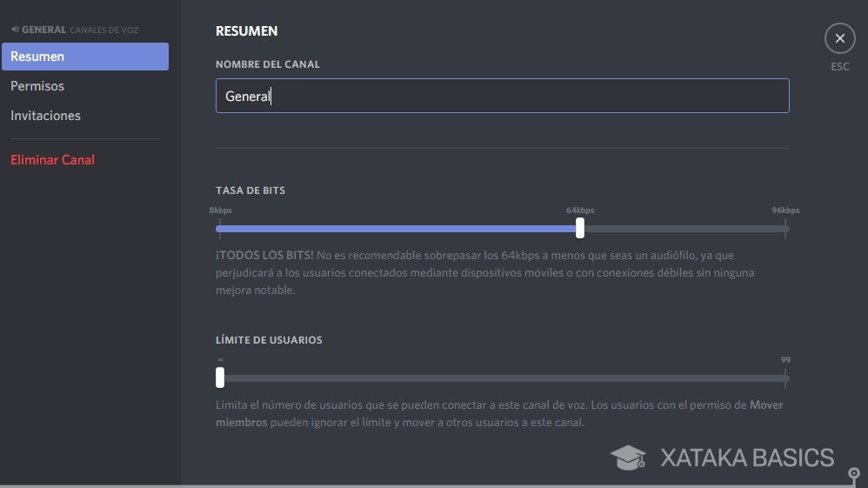This screenshot has height=488, width=868.
Task: Click the ESC label under close button
Action: pyautogui.click(x=839, y=67)
